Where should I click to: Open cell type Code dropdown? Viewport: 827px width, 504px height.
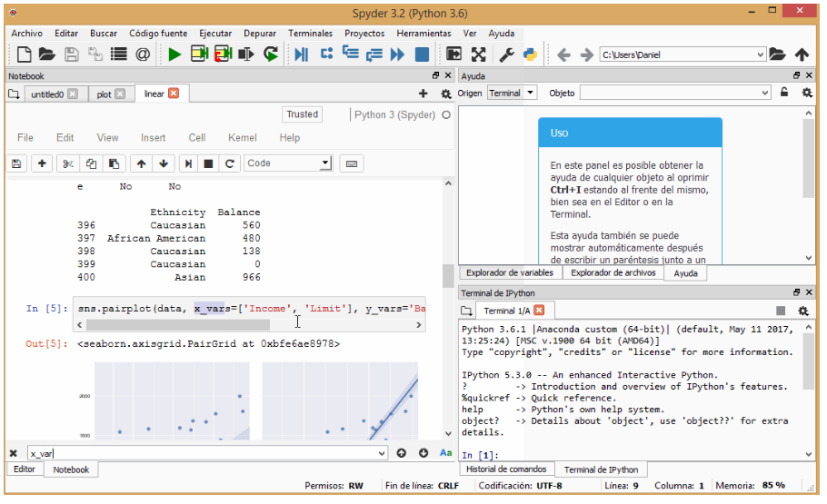click(288, 163)
